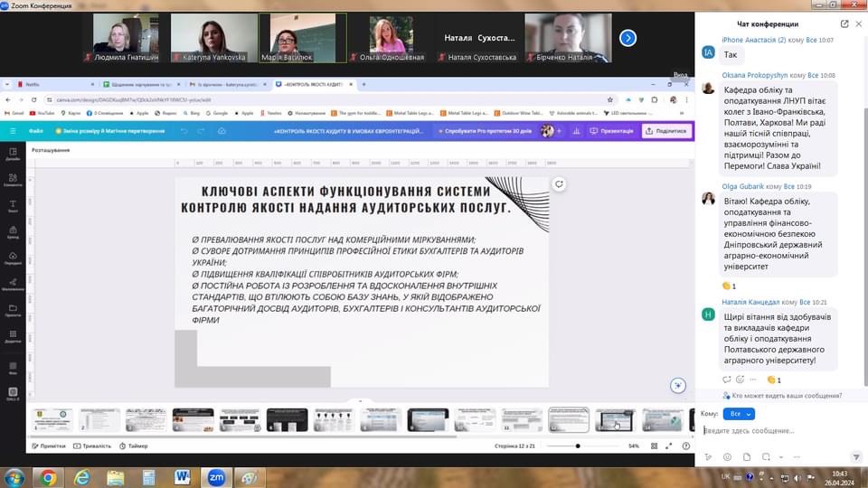Toggle the clapping reaction on Olga Gubarik's message

pos(729,286)
